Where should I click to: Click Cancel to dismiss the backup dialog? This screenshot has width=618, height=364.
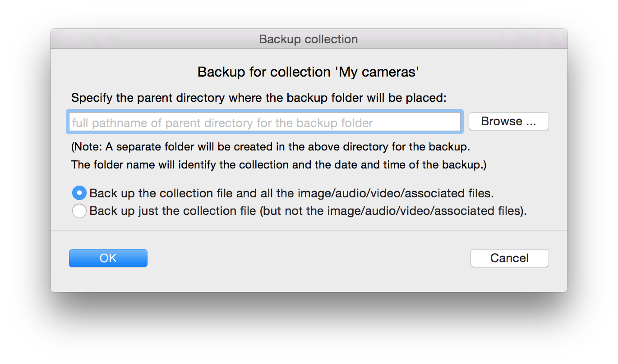tap(509, 258)
